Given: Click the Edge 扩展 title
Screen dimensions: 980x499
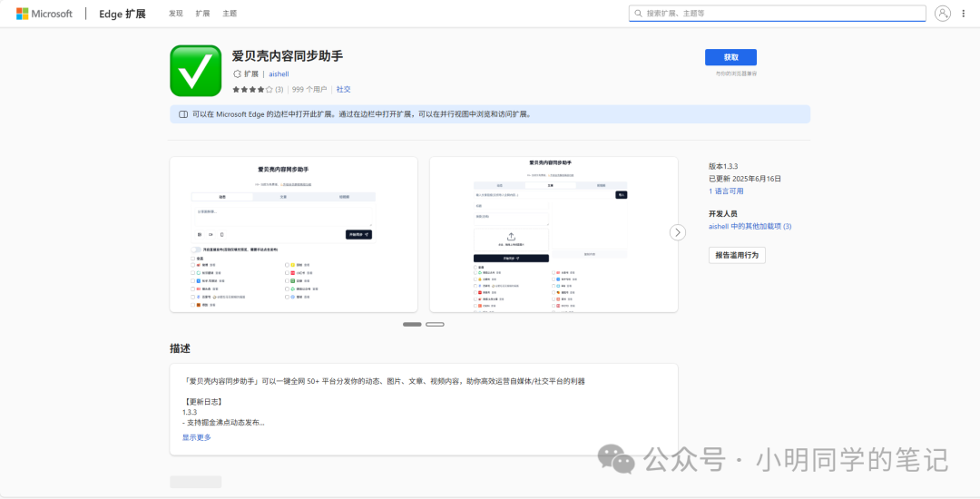Looking at the screenshot, I should tap(122, 14).
